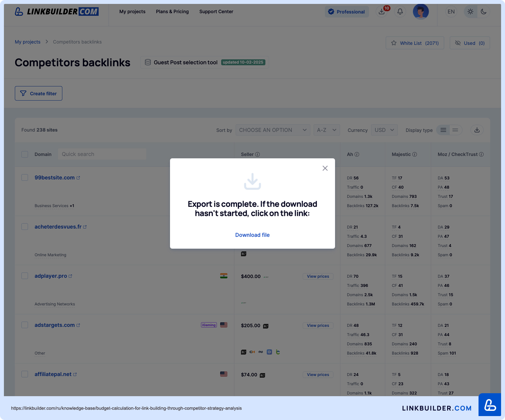Click the downloads icon with badge 10
This screenshot has height=420, width=505.
tap(381, 12)
